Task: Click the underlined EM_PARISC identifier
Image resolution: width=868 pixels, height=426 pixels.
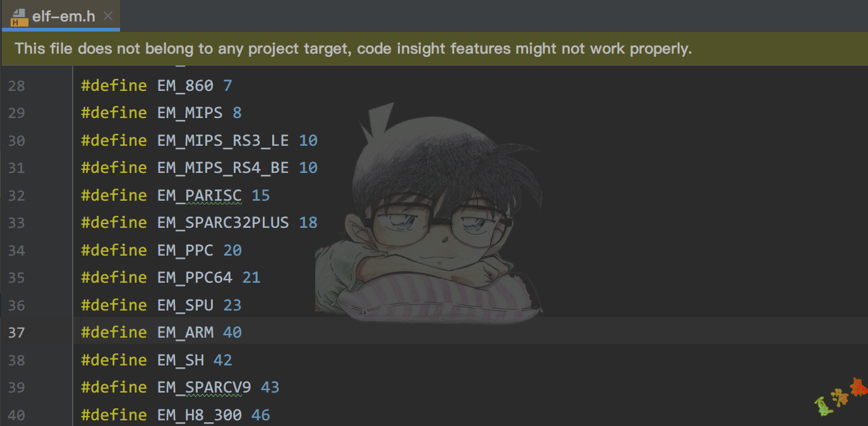Action: click(x=199, y=195)
